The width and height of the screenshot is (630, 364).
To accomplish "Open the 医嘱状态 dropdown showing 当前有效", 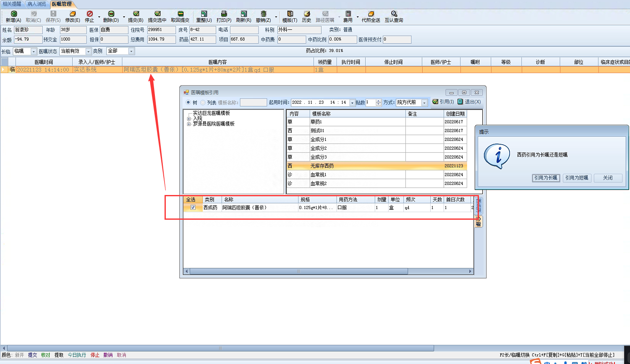I will (88, 51).
